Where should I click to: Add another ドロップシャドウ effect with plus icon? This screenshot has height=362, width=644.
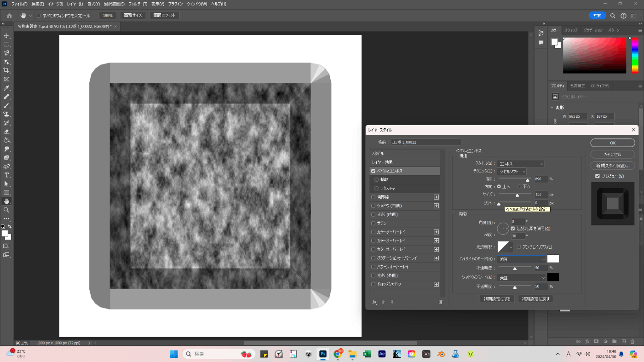(436, 284)
